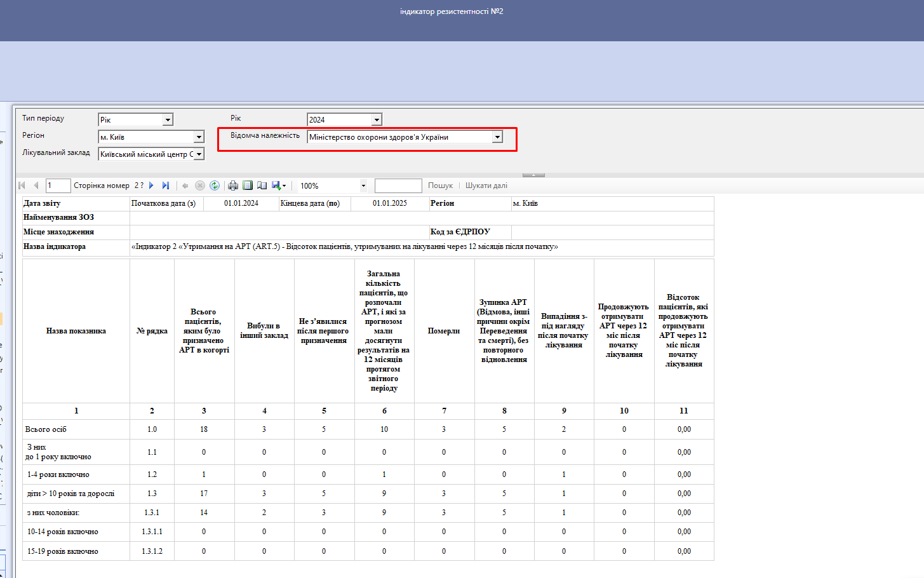Click Випадіння з-під нагляду header
This screenshot has height=578, width=924.
[564, 331]
